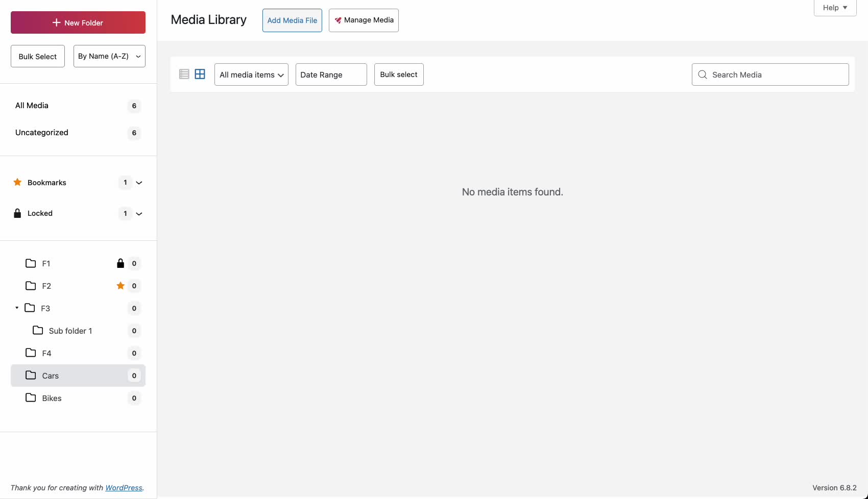Click the folder icon next to Cars

coord(30,375)
